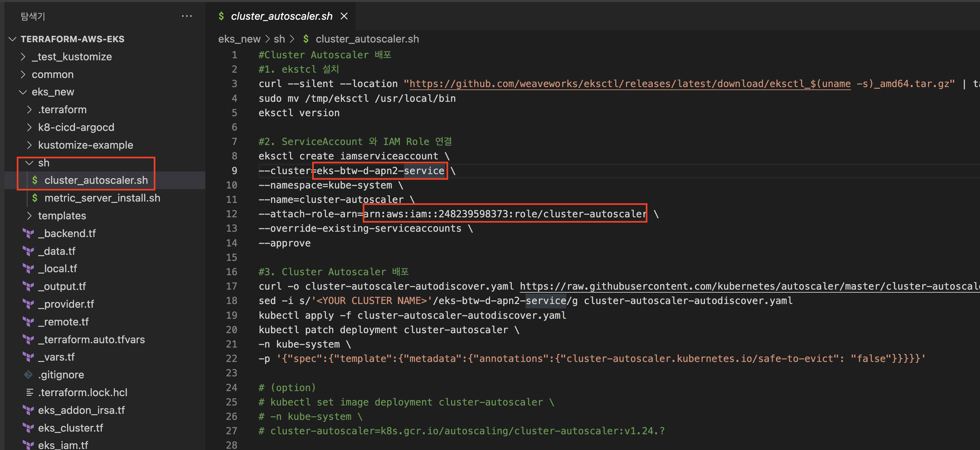Open .gitignore file
Viewport: 980px width, 450px height.
[61, 375]
